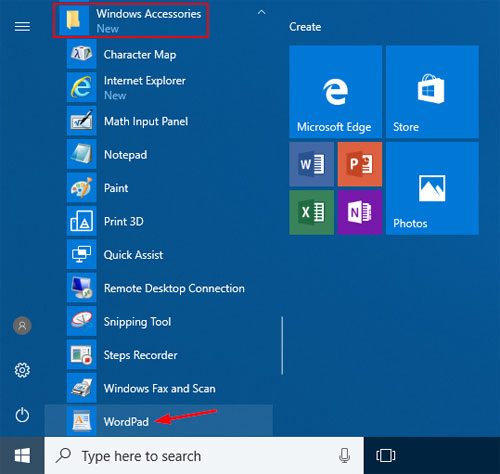
Task: Click the Type here to search box
Action: [204, 455]
